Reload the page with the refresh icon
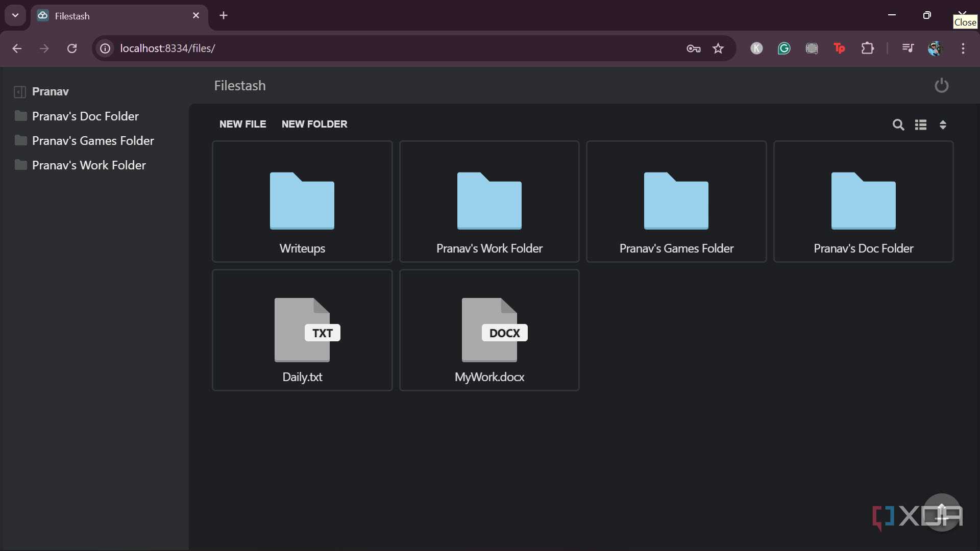The height and width of the screenshot is (551, 980). click(x=72, y=48)
